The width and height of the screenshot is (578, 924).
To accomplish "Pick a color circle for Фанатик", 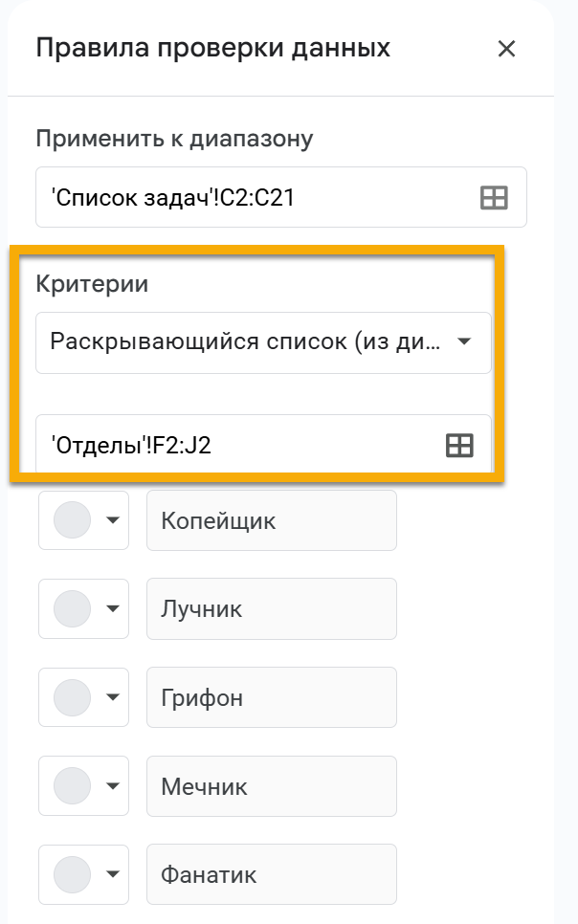I will pos(72,873).
